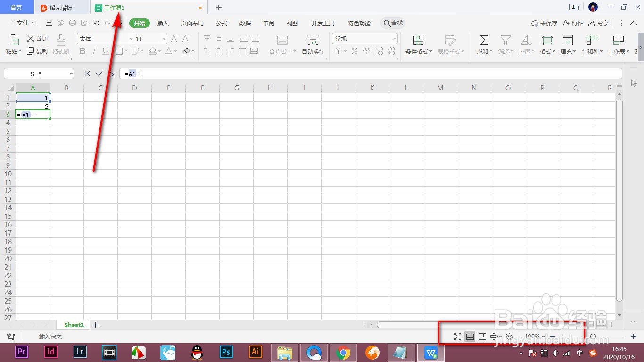Click the Worksheet 工作表 icon
The height and width of the screenshot is (362, 644).
tap(618, 40)
